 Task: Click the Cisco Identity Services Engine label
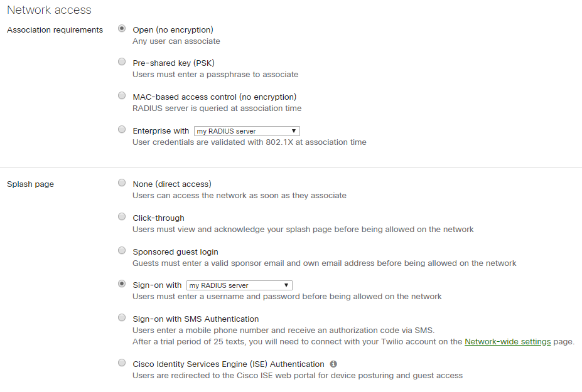tap(229, 364)
